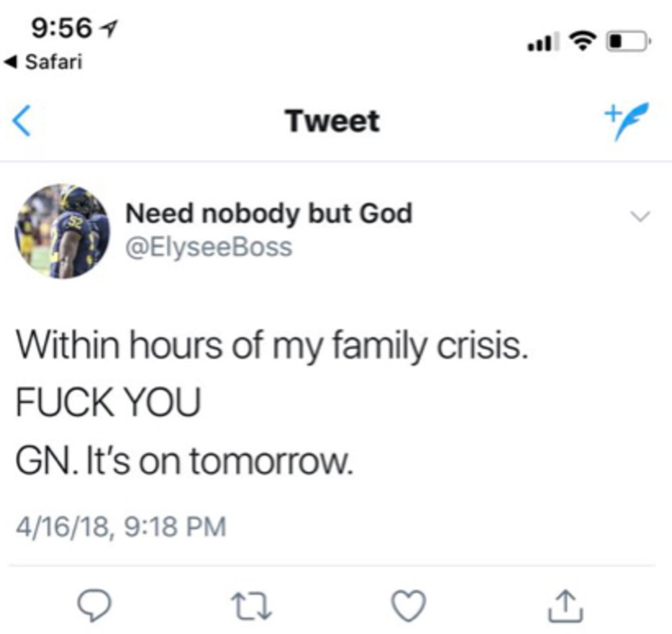672x634 pixels.
Task: Tap the 4/16/18, 9:18 PM timestamp
Action: (x=120, y=527)
